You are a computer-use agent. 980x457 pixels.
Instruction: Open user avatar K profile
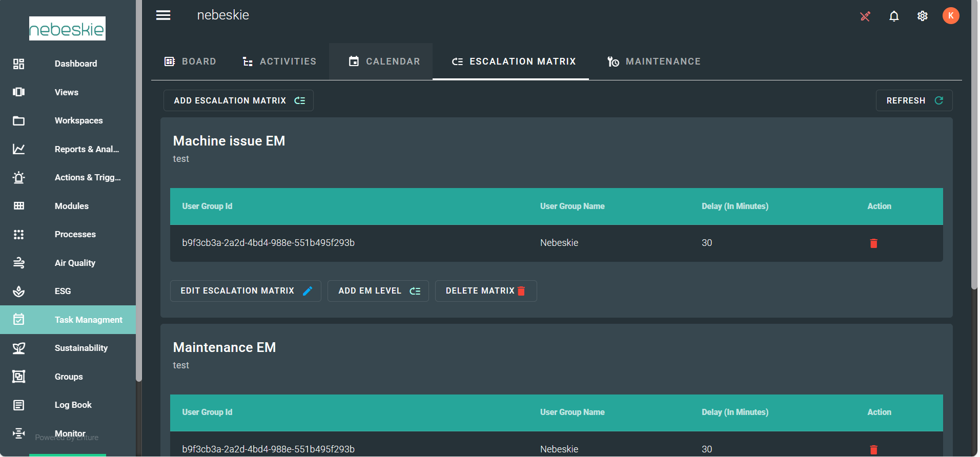(950, 16)
